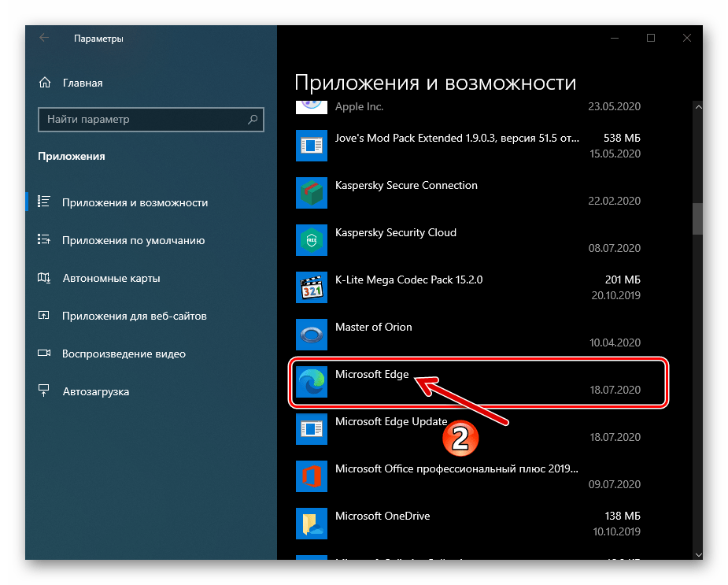Click the Автозагрузка startup icon
The height and width of the screenshot is (585, 728).
click(x=43, y=391)
